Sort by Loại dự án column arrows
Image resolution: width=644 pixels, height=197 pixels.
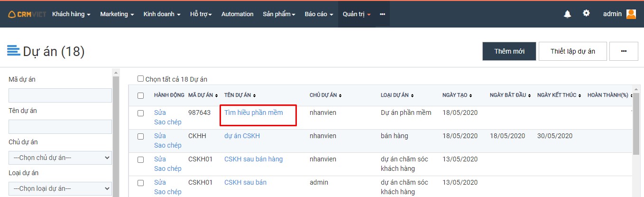point(413,95)
